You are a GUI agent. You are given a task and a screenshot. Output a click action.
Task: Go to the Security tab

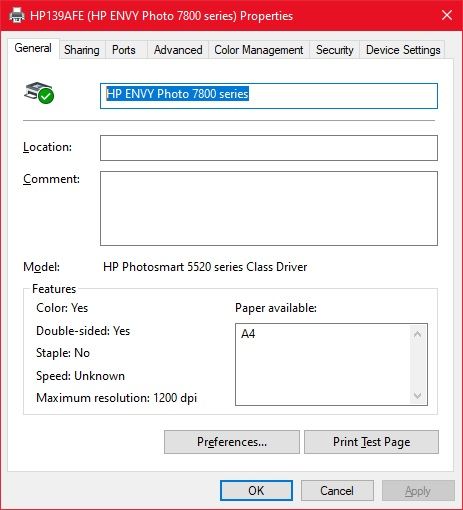[x=335, y=50]
